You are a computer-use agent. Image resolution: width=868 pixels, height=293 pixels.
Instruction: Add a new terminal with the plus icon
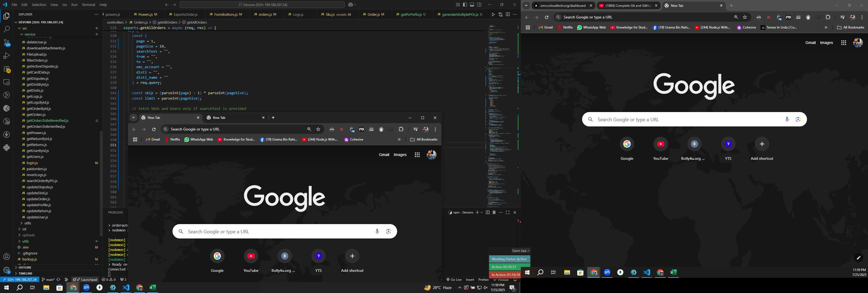pos(477,212)
